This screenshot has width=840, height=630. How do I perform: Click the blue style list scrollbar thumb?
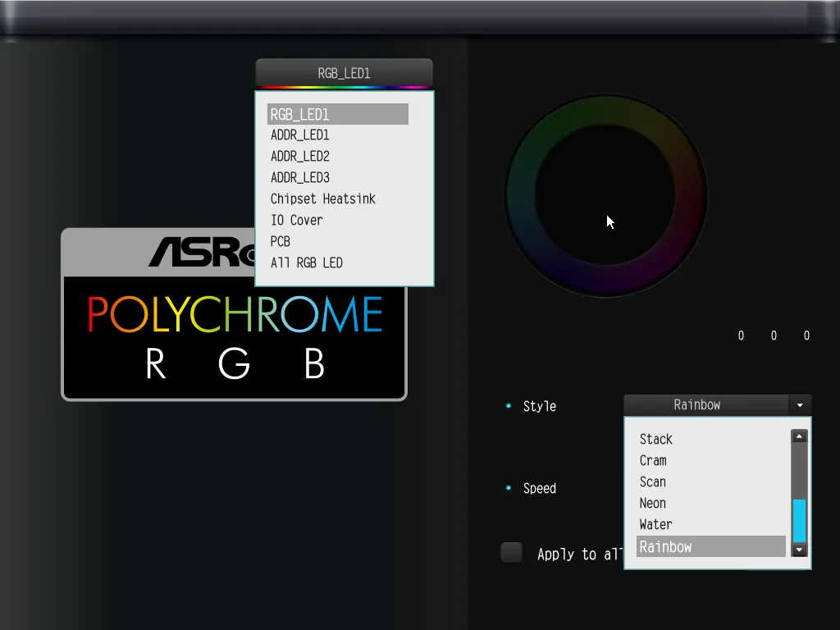[x=799, y=520]
